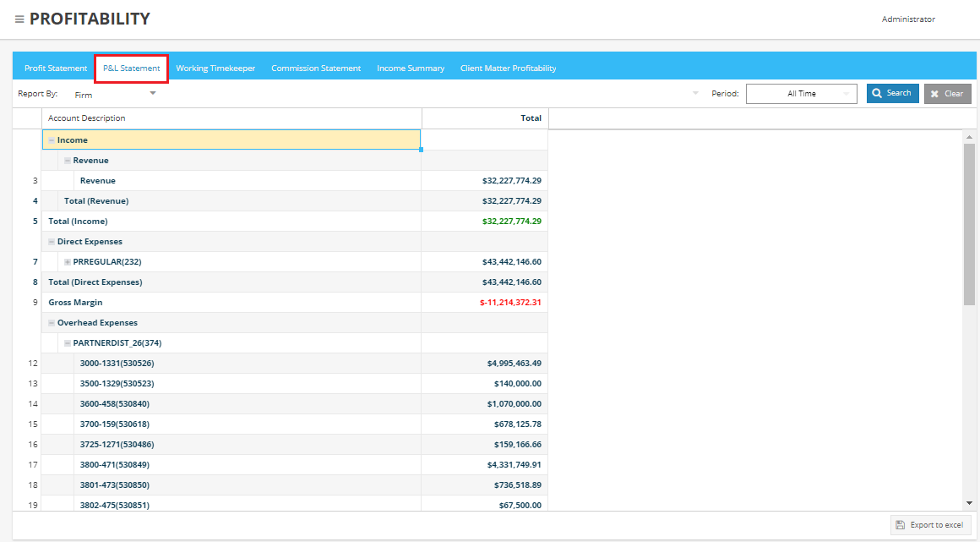This screenshot has width=980, height=542.
Task: Open the Working Timekeeper tab
Action: [215, 68]
